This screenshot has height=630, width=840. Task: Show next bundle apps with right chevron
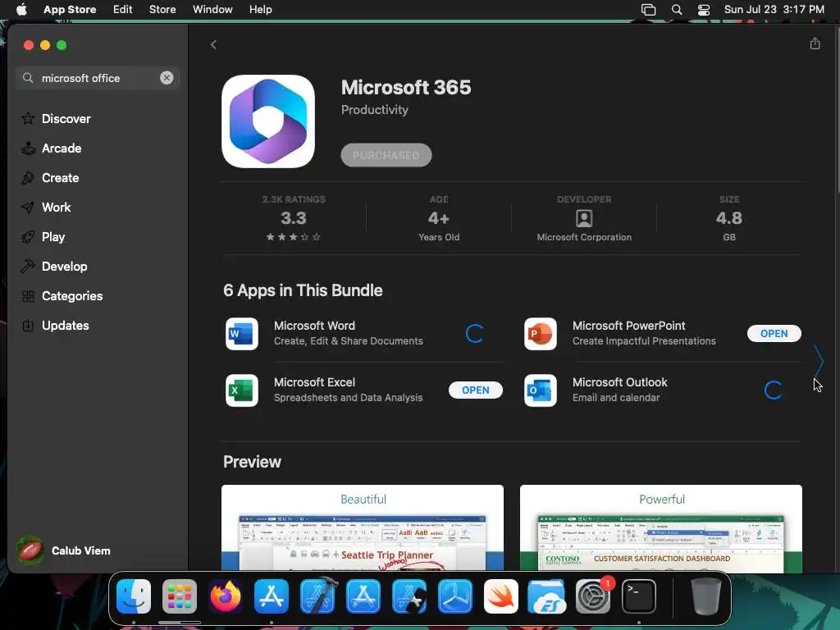(x=819, y=362)
